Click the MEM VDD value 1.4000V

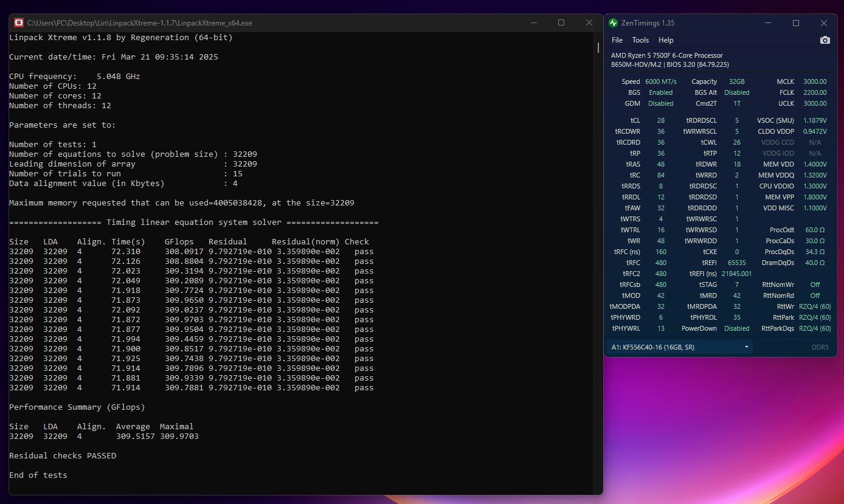pyautogui.click(x=815, y=164)
